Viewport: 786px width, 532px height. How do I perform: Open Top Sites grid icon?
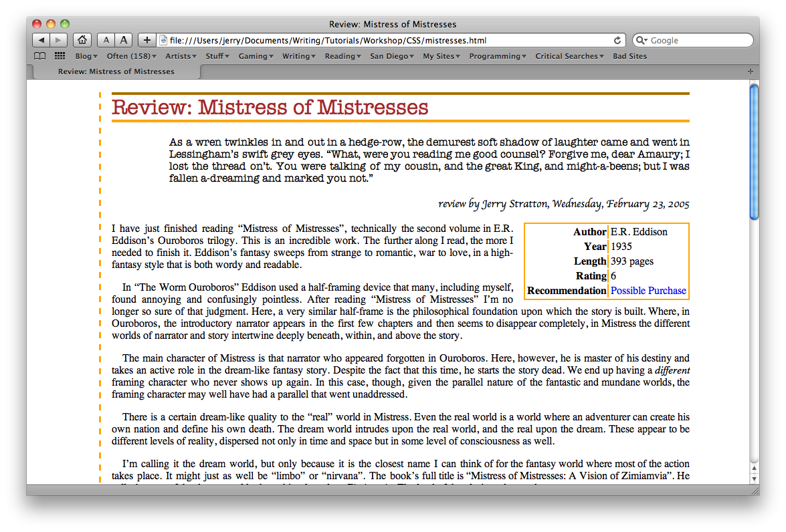tap(60, 56)
